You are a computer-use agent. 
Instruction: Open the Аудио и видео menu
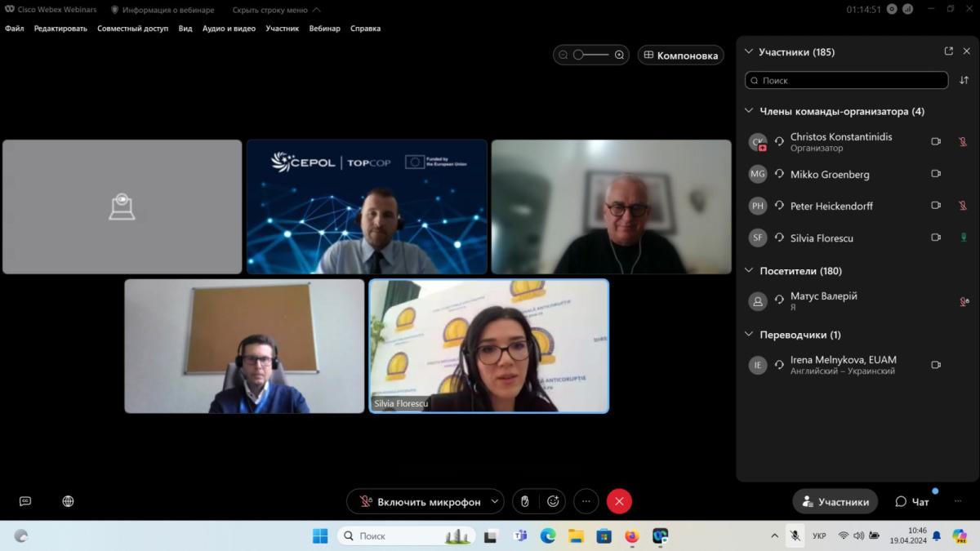(229, 29)
